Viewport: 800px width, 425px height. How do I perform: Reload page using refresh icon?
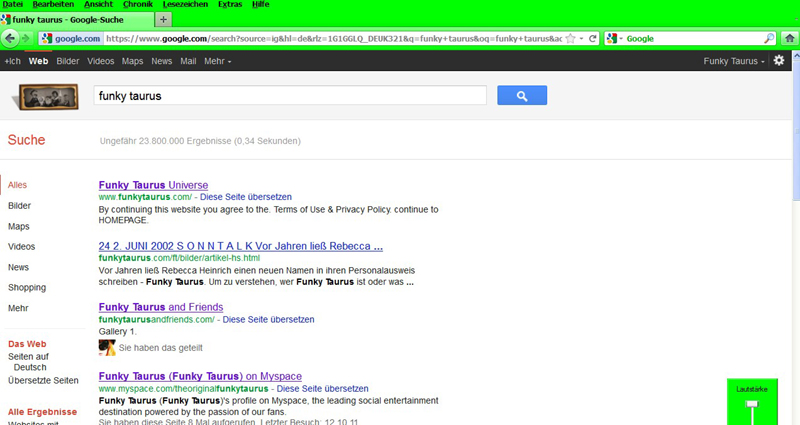pyautogui.click(x=593, y=39)
